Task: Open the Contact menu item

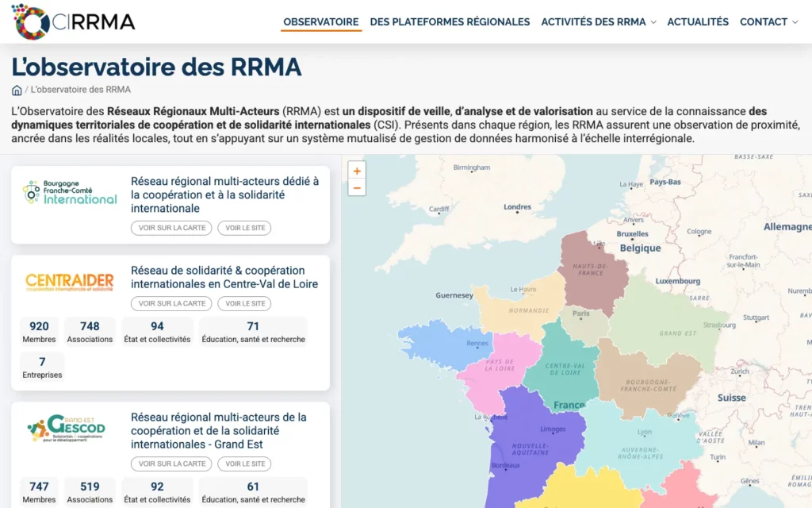Action: click(764, 21)
